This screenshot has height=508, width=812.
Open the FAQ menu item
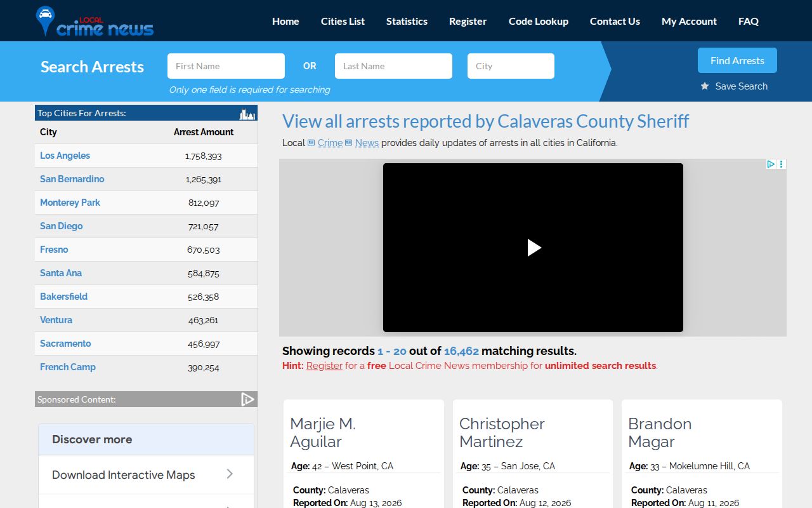click(749, 21)
